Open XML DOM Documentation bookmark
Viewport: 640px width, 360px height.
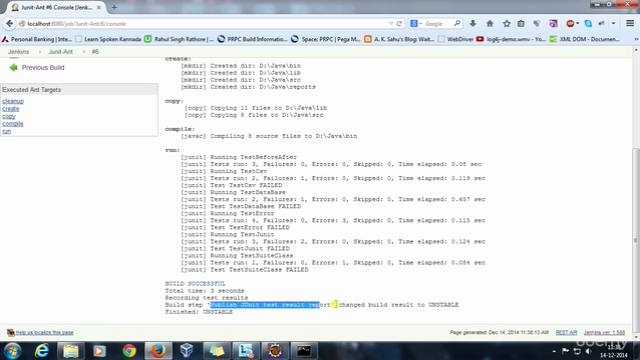coord(584,39)
